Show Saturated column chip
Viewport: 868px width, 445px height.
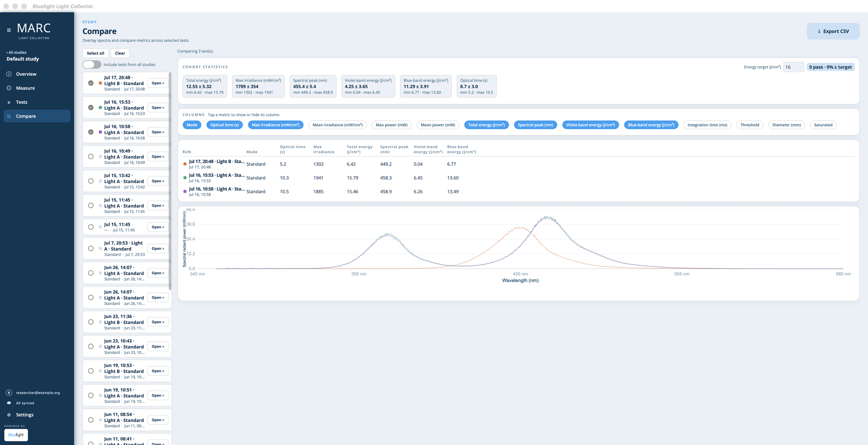tap(823, 125)
